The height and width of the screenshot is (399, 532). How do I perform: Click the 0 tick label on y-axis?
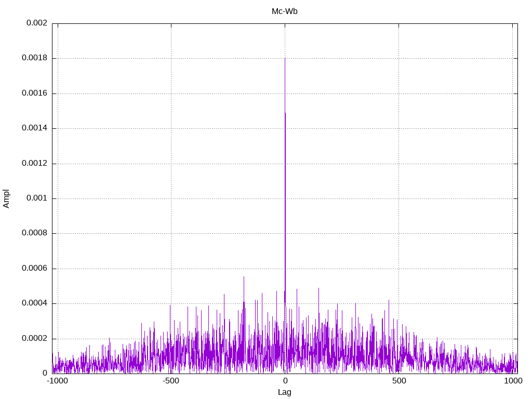[x=45, y=373]
